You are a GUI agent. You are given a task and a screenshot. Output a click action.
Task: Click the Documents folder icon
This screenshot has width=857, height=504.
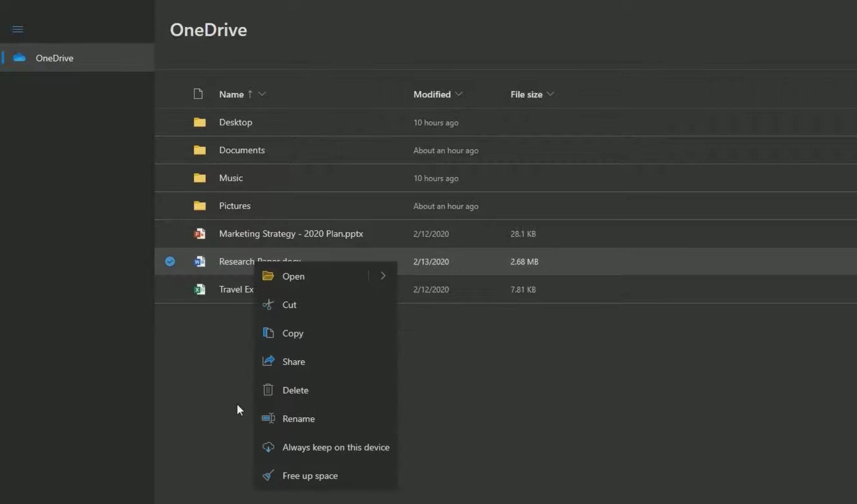point(200,150)
